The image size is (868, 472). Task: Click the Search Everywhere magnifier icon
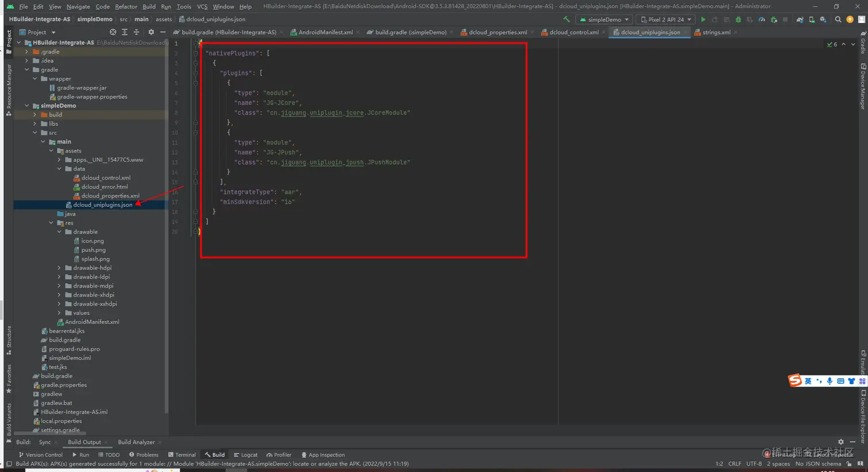(x=838, y=20)
